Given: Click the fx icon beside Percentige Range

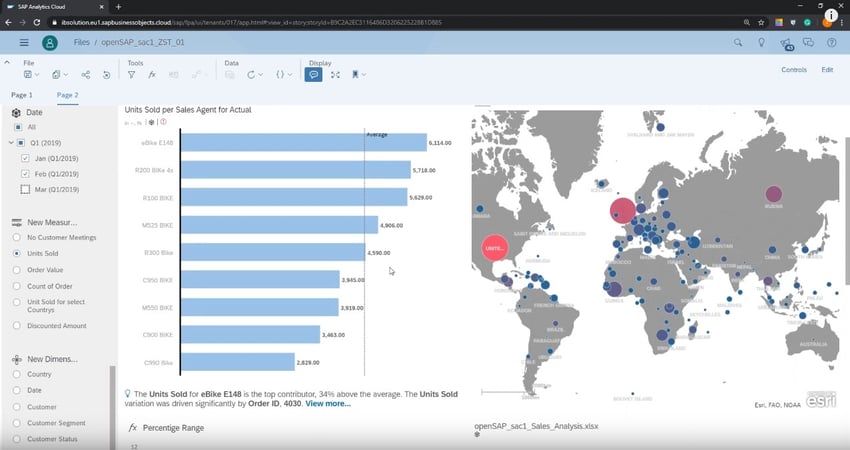Looking at the screenshot, I should (x=132, y=428).
